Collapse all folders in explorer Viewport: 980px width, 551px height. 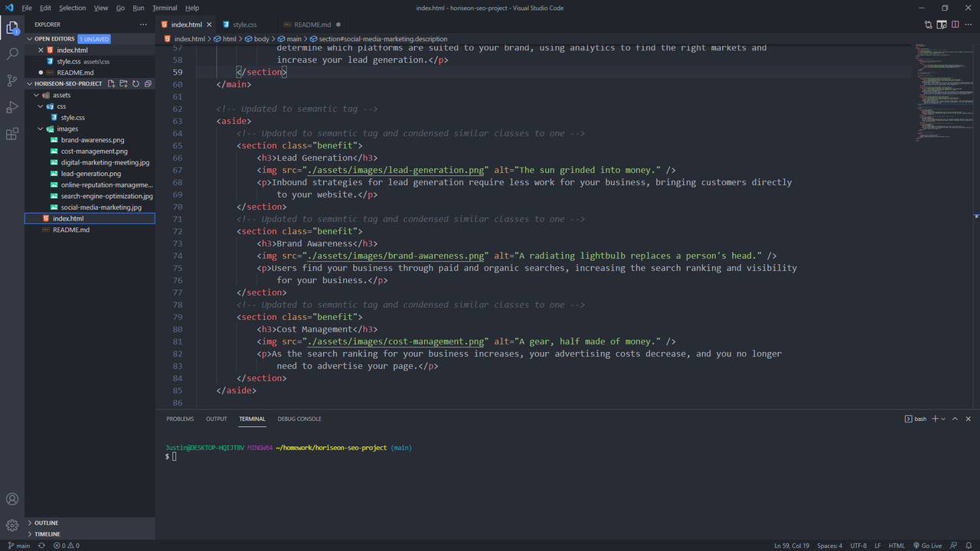(148, 83)
